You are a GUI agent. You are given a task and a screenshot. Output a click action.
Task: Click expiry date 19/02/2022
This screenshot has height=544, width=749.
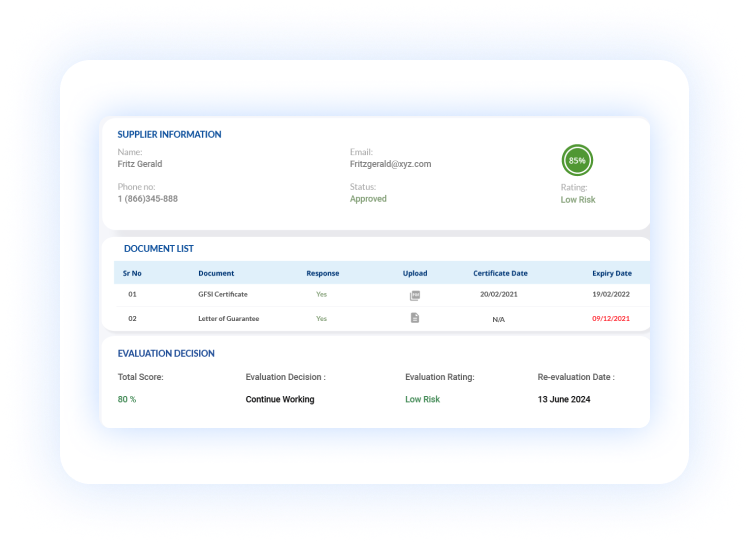[611, 294]
